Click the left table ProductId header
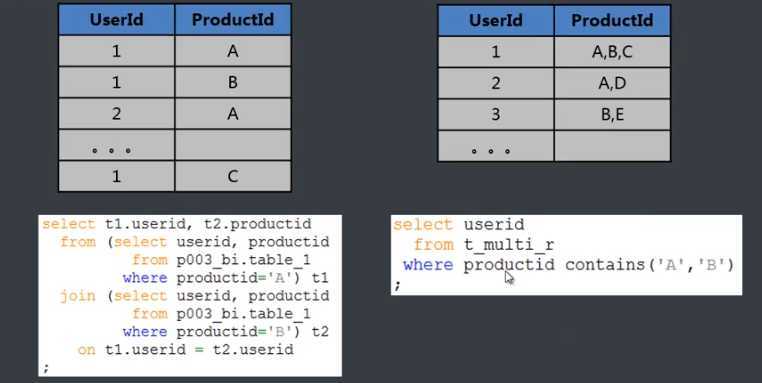The height and width of the screenshot is (383, 762). (233, 19)
